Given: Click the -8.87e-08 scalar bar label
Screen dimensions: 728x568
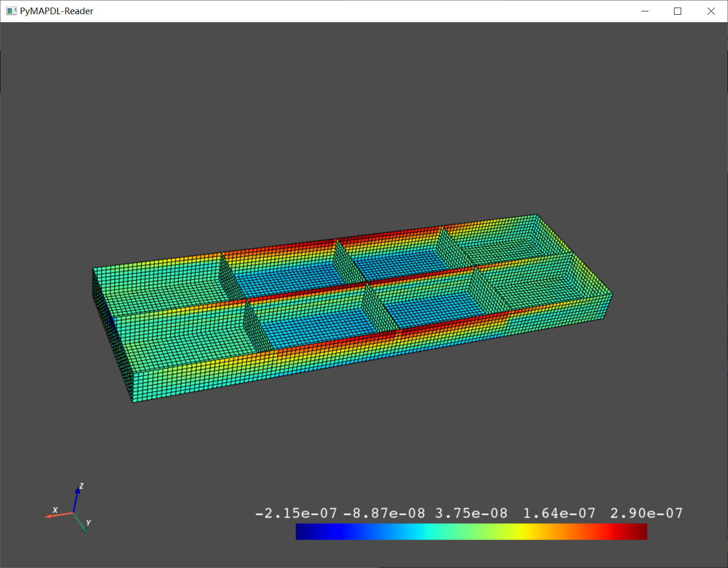Looking at the screenshot, I should (x=384, y=513).
